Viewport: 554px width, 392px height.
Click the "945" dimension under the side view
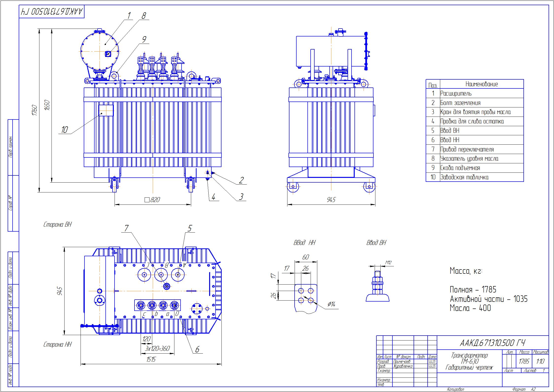tap(331, 200)
